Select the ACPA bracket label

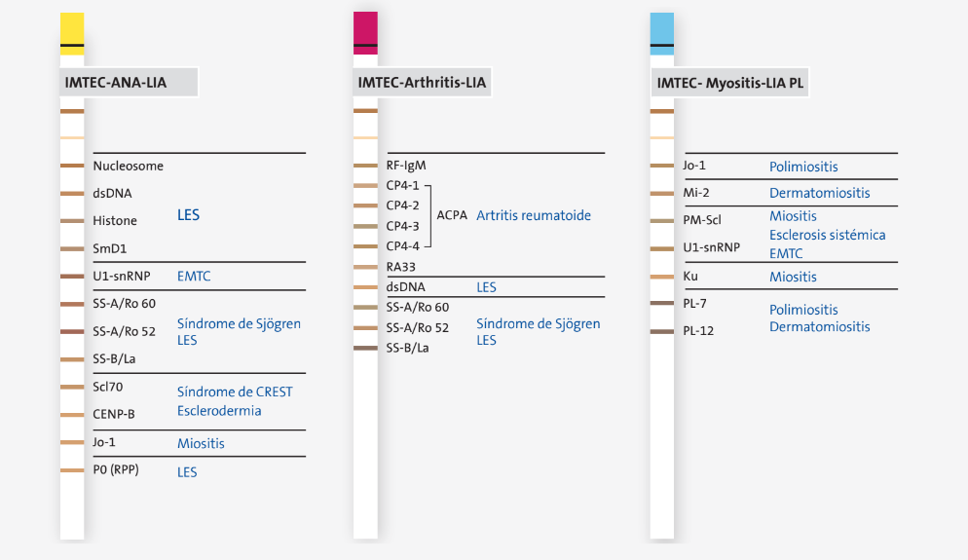tap(452, 215)
